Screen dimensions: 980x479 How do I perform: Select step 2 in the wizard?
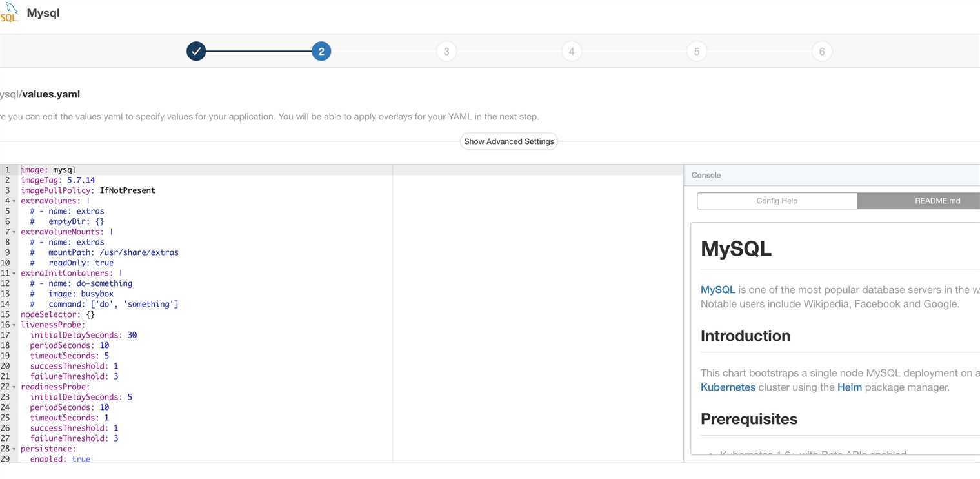[x=321, y=51]
